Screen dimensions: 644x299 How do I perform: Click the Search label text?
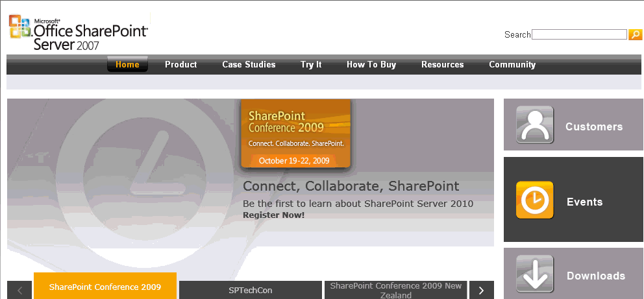[517, 34]
